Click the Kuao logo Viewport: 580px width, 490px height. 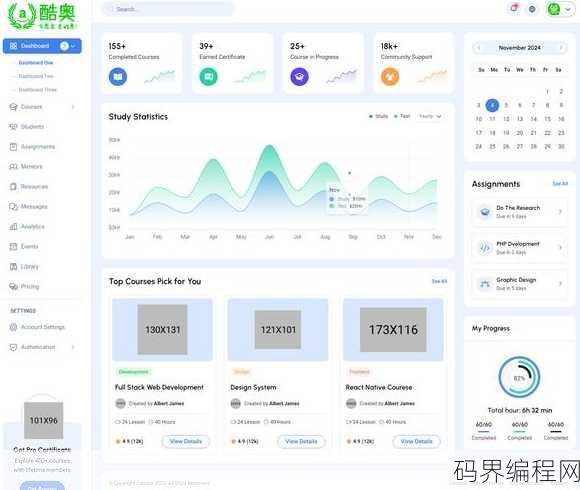point(43,16)
